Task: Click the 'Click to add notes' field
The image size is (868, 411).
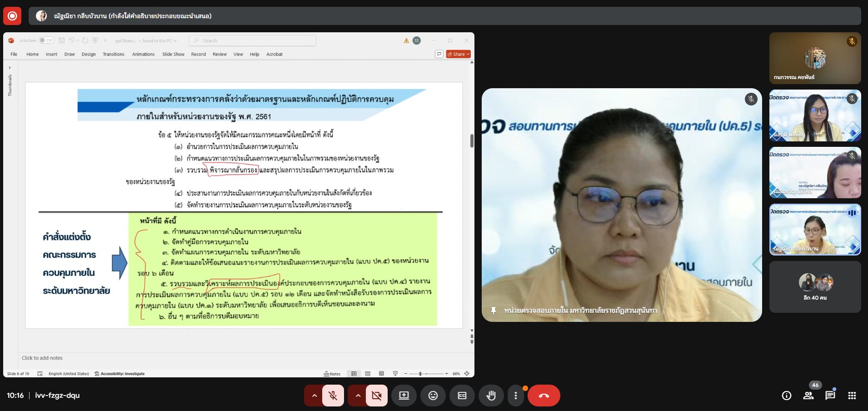Action: click(42, 358)
